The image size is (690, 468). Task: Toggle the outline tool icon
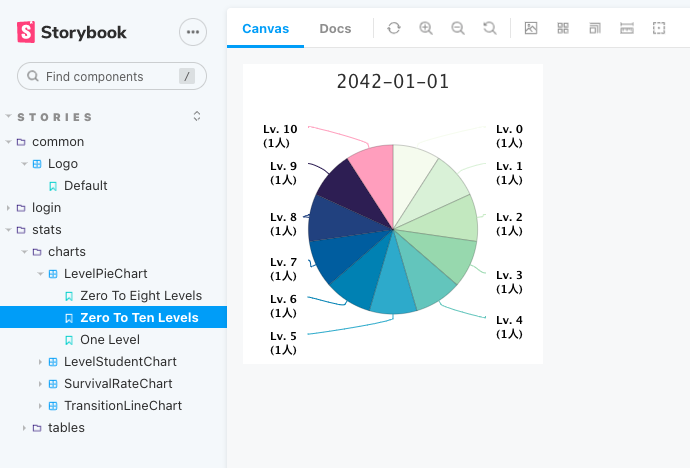pos(659,29)
